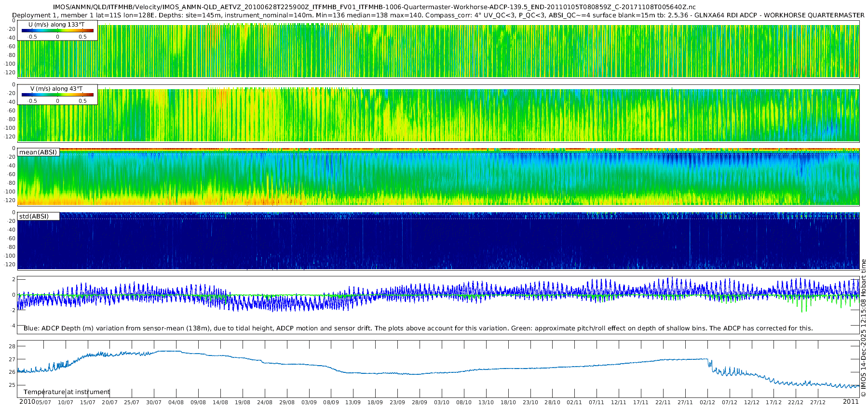Click the Deployment 1 metadata line
The image size is (868, 410).
pos(438,15)
